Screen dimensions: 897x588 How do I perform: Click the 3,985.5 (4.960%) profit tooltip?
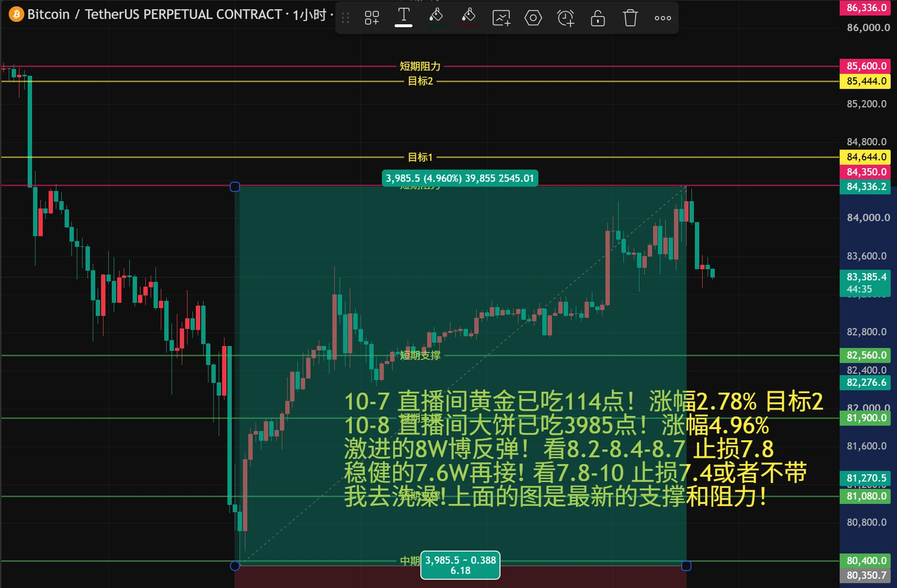tap(460, 178)
